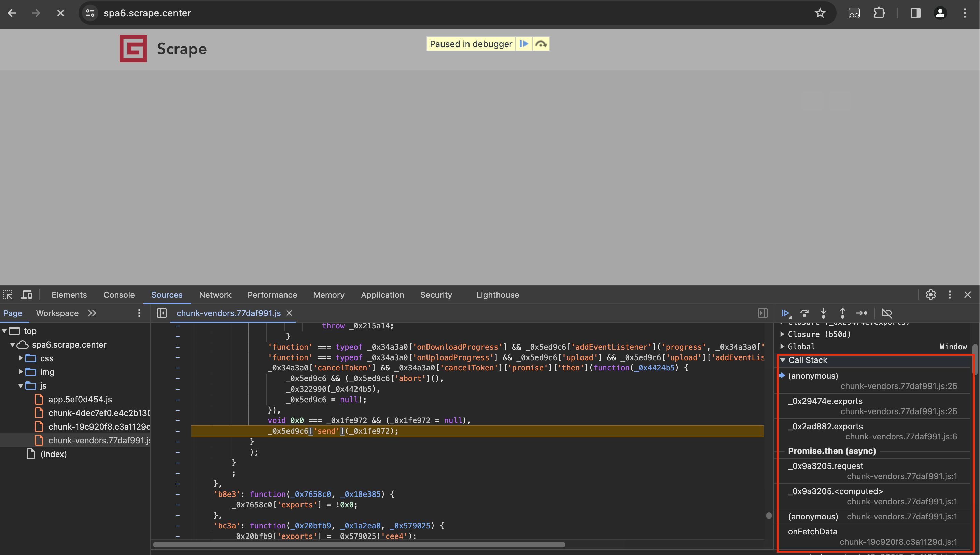Toggle device toolbar emulation
The image size is (980, 555).
pos(27,295)
